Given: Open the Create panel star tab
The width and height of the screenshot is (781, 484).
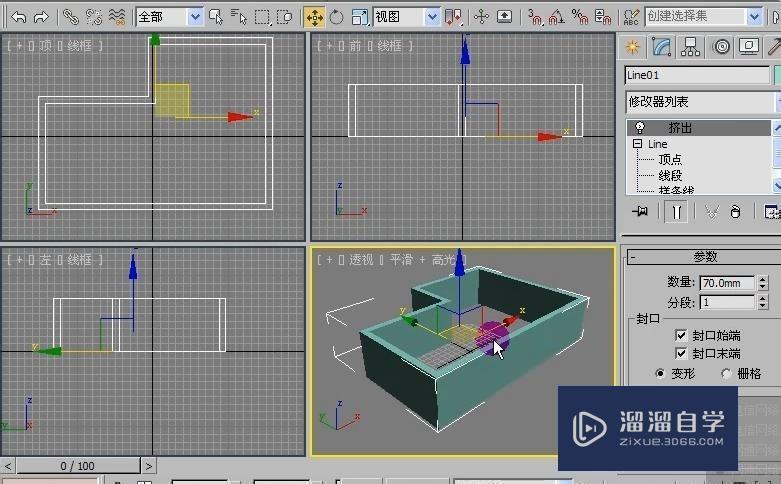Looking at the screenshot, I should (x=632, y=47).
